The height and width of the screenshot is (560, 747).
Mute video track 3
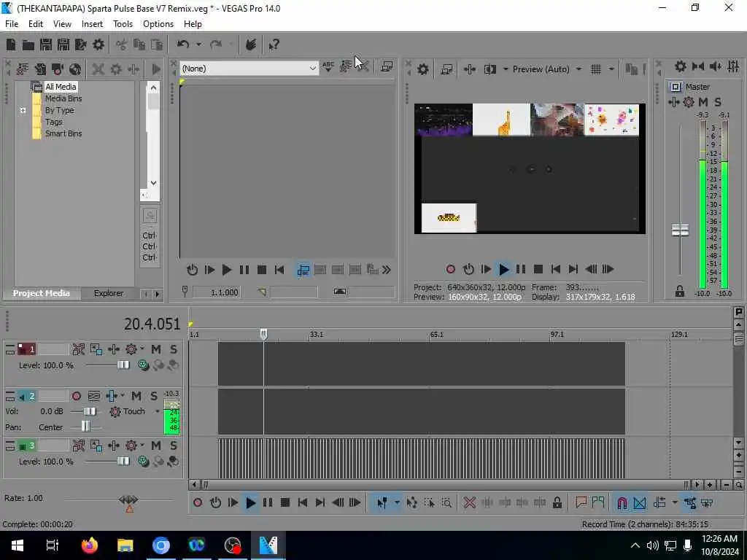(x=156, y=446)
